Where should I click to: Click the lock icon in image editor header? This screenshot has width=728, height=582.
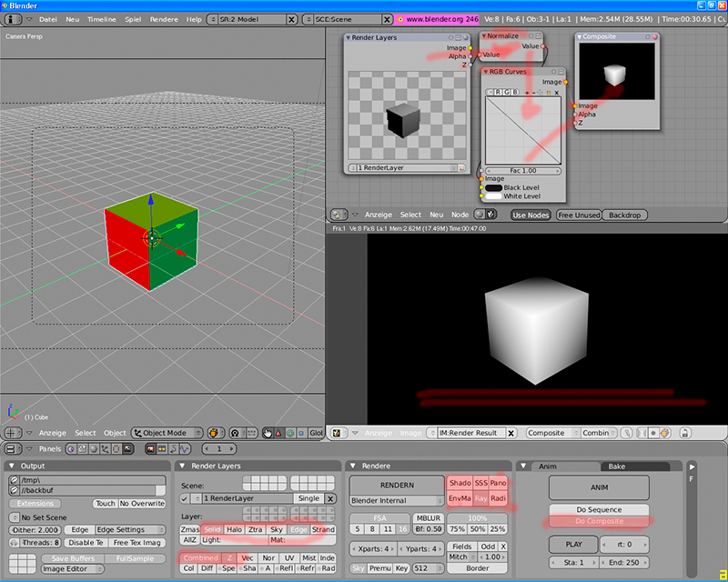click(x=684, y=433)
